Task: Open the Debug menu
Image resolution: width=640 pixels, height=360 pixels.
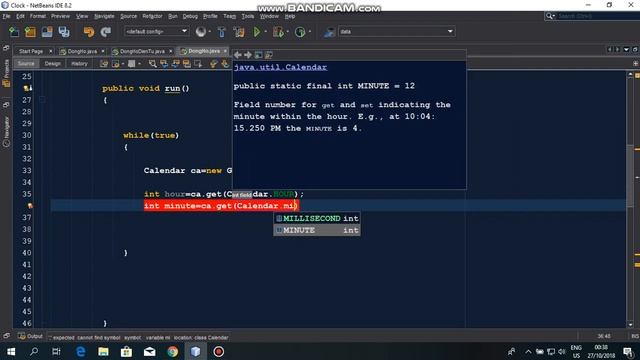Action: 190,16
